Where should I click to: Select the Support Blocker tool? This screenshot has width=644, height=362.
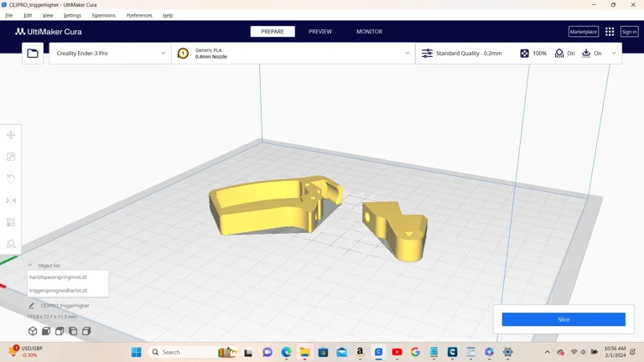[11, 244]
